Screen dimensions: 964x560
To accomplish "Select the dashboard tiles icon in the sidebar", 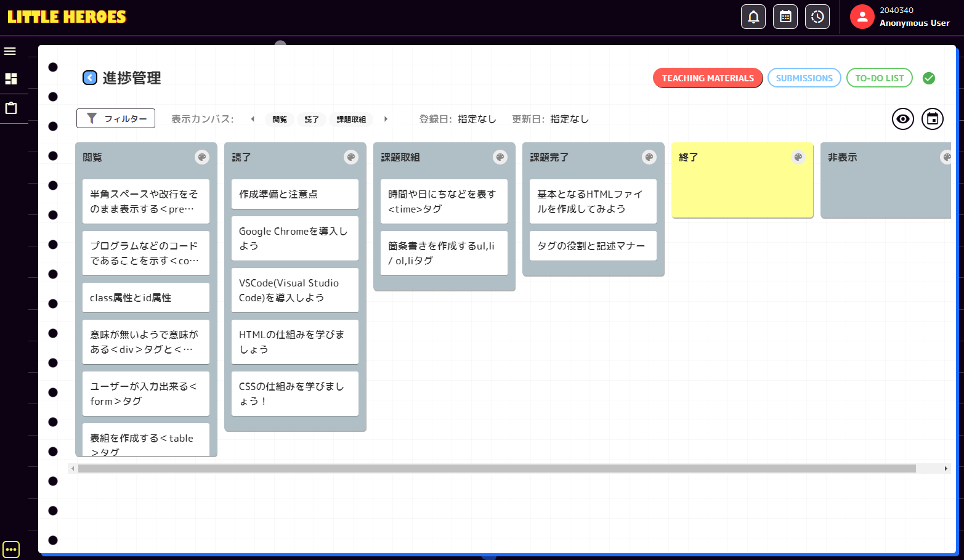I will 10,79.
